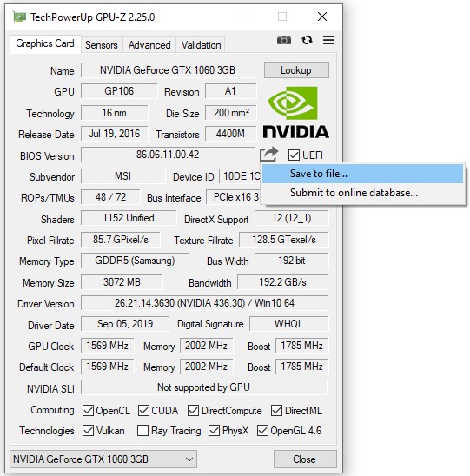
Task: Click the Device ID field
Action: (x=241, y=176)
